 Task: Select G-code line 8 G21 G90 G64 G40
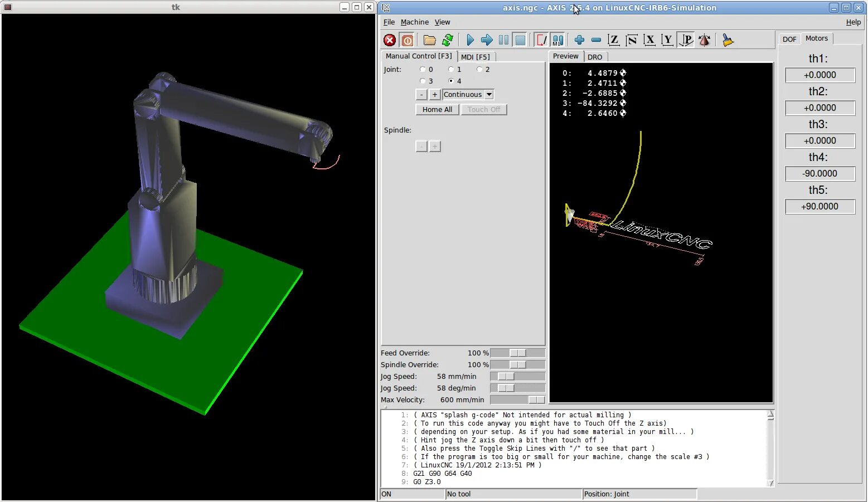tap(443, 474)
